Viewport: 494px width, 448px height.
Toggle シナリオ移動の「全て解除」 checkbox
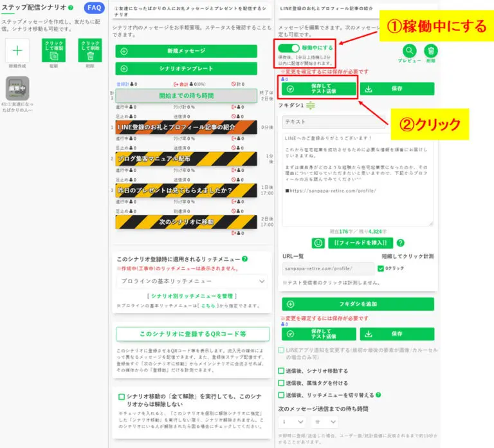tap(122, 397)
